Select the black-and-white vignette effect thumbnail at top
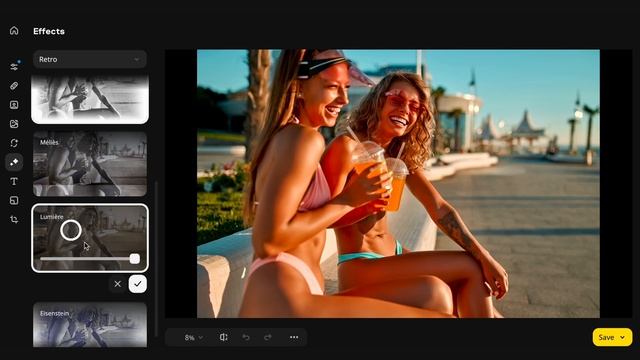 (90, 99)
